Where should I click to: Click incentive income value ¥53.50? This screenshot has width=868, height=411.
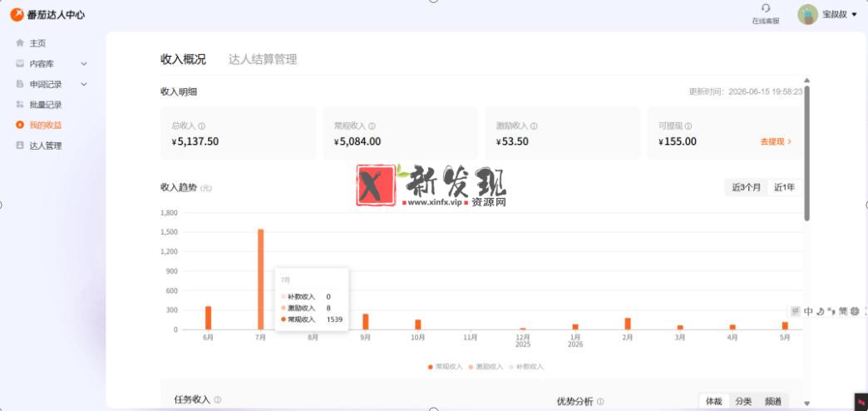coord(513,141)
